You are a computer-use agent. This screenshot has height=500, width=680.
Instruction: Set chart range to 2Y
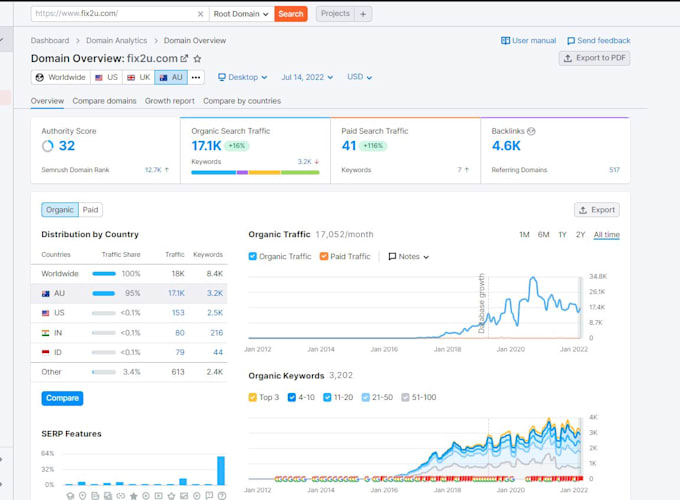[580, 235]
